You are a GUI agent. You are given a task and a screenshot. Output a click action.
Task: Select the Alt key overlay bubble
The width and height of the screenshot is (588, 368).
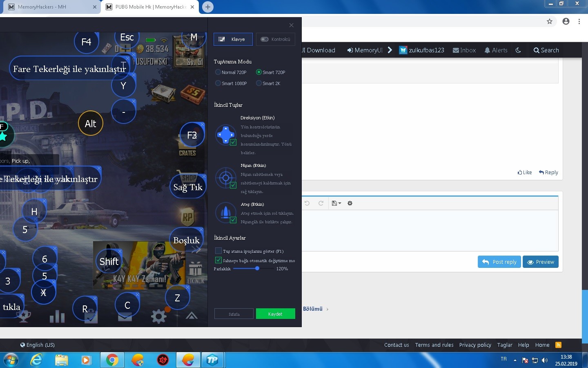tap(90, 123)
